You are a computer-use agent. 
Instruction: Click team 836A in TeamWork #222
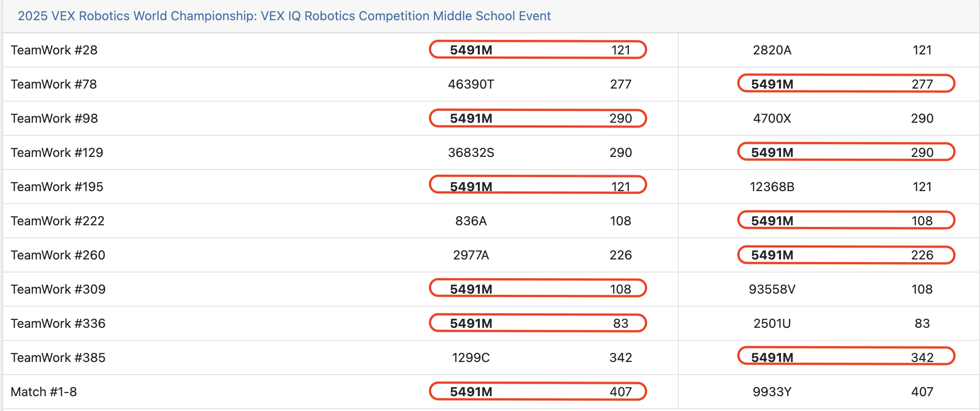tap(471, 221)
